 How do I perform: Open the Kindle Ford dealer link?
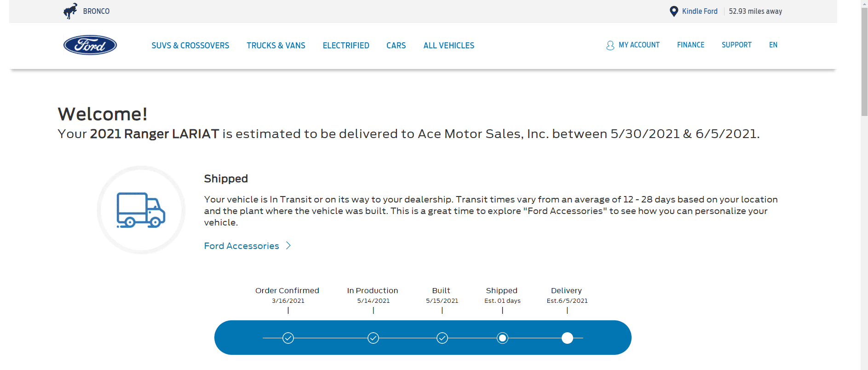coord(700,11)
